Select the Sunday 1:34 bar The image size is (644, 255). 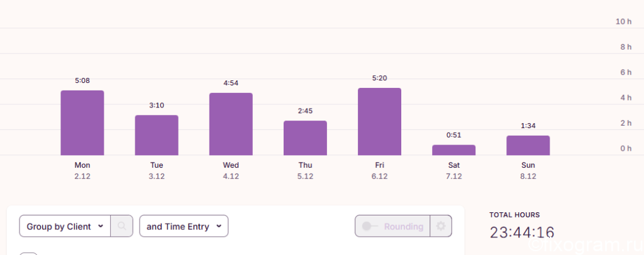528,146
